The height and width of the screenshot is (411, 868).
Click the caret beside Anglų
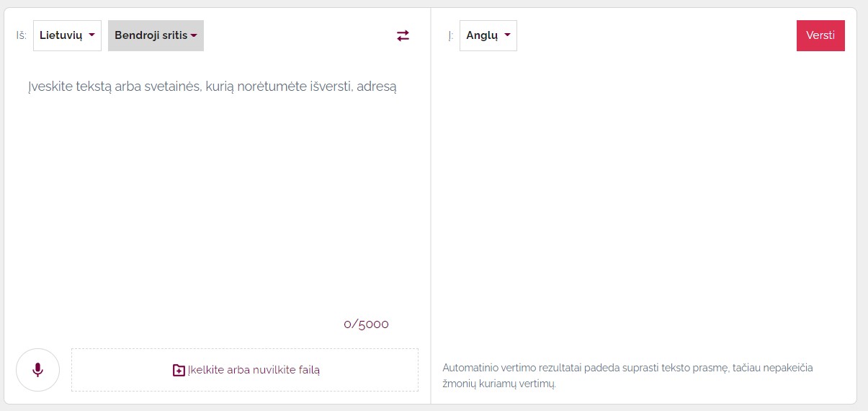[x=507, y=35]
